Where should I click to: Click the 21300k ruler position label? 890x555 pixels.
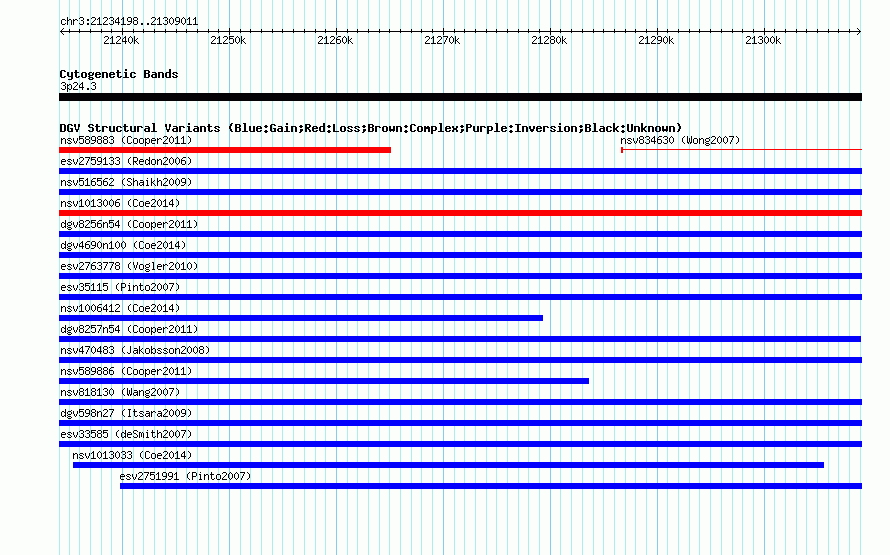763,40
